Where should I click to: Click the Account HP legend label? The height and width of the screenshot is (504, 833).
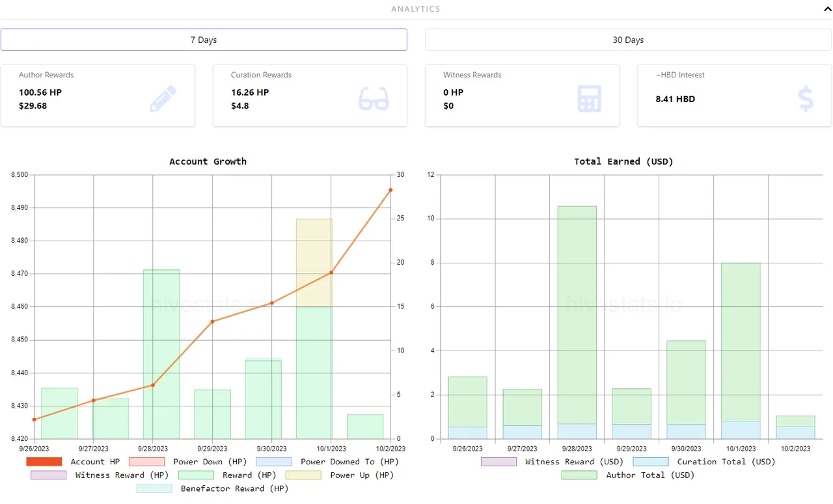pos(95,462)
